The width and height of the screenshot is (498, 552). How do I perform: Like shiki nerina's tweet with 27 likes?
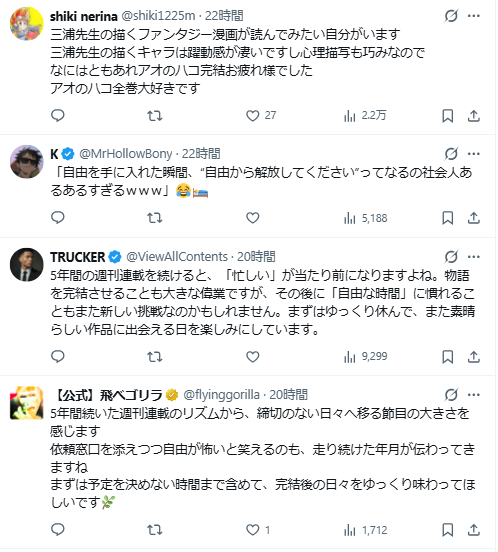(261, 115)
